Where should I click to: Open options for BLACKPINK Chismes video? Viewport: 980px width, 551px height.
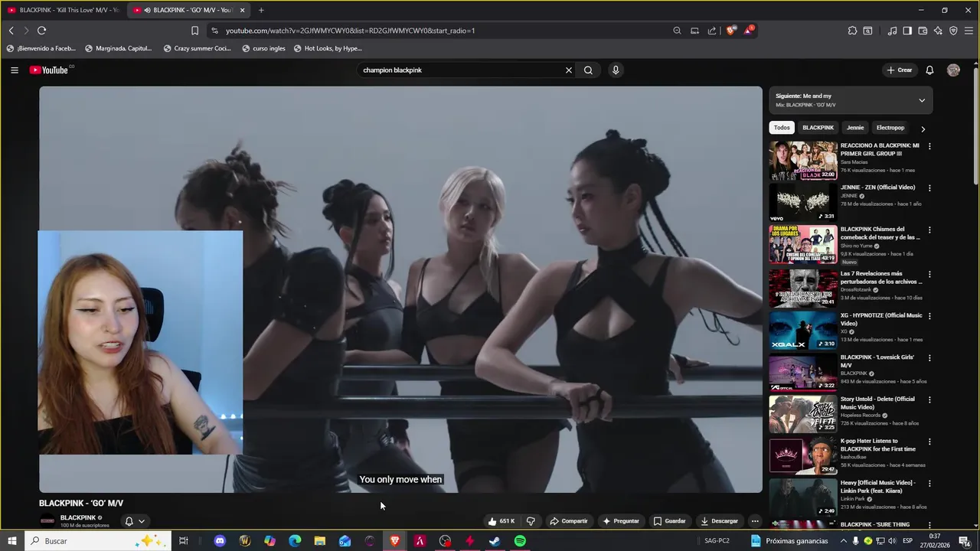tap(929, 230)
